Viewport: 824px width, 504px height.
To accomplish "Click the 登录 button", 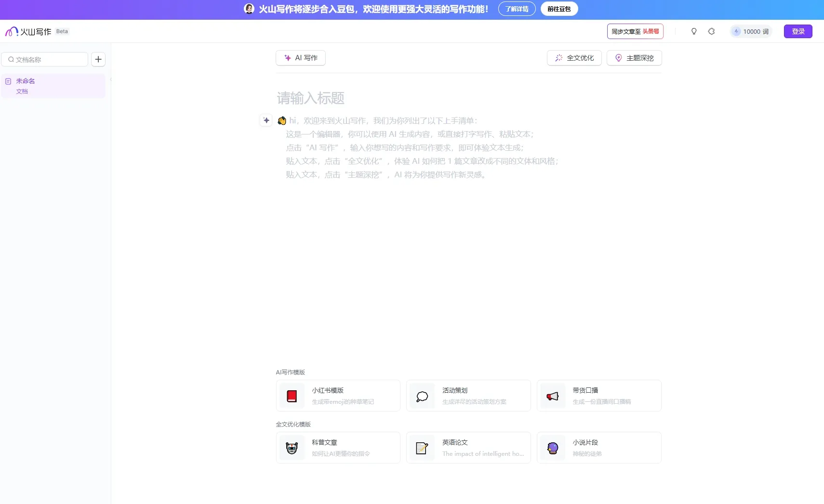I will click(x=798, y=31).
